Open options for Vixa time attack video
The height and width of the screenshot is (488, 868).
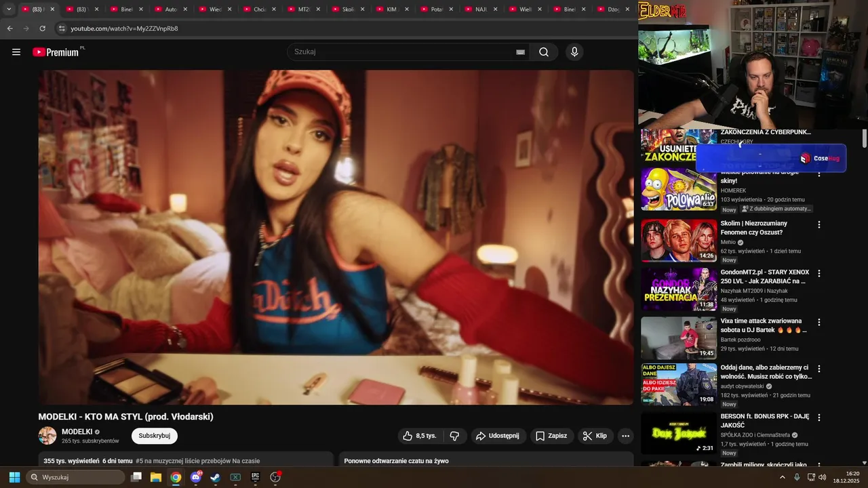pyautogui.click(x=818, y=322)
